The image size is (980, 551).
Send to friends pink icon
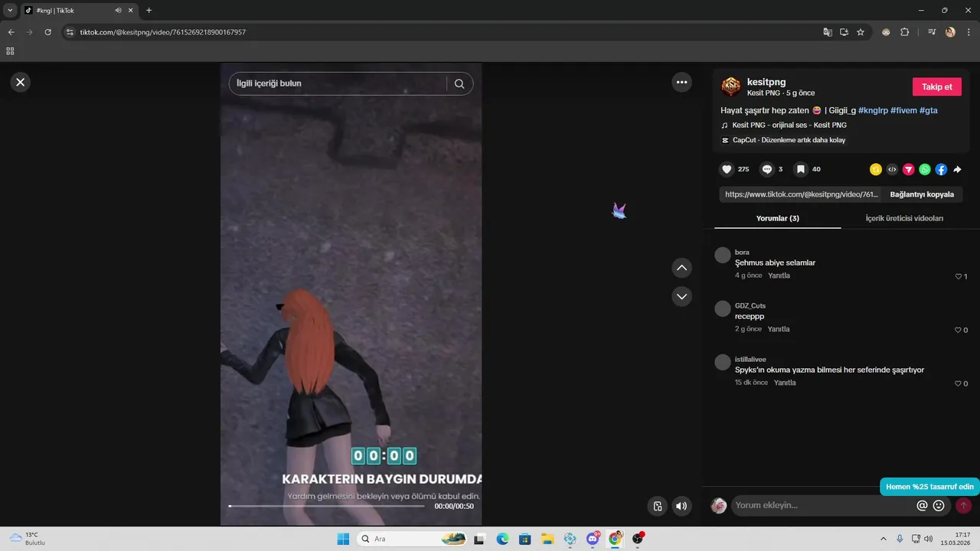click(909, 170)
